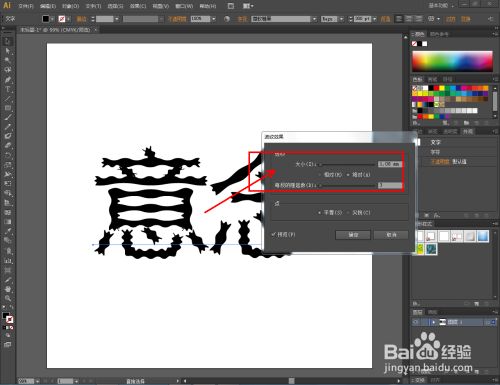Open the font size dropdown
Image resolution: width=500 pixels, height=385 pixels.
coord(374,19)
